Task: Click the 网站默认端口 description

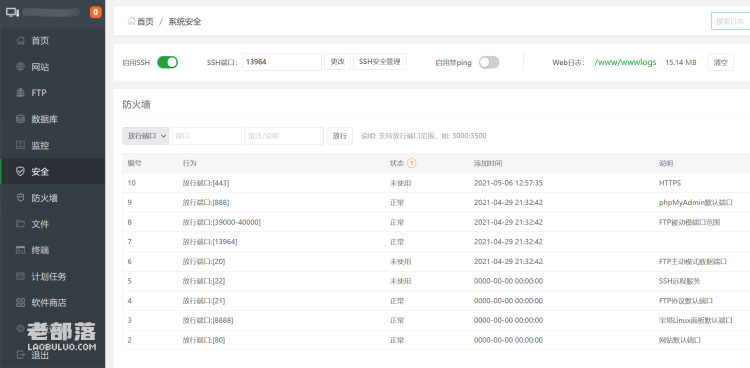Action: 680,340
